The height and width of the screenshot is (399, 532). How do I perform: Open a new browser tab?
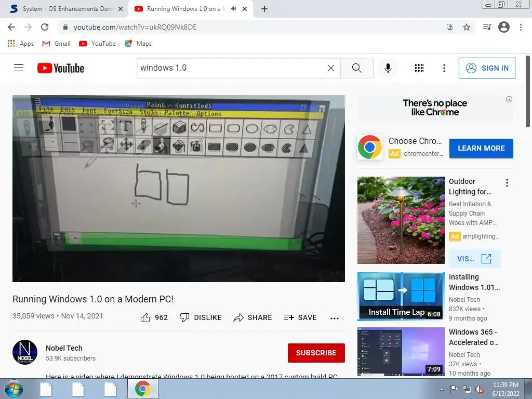(x=264, y=9)
